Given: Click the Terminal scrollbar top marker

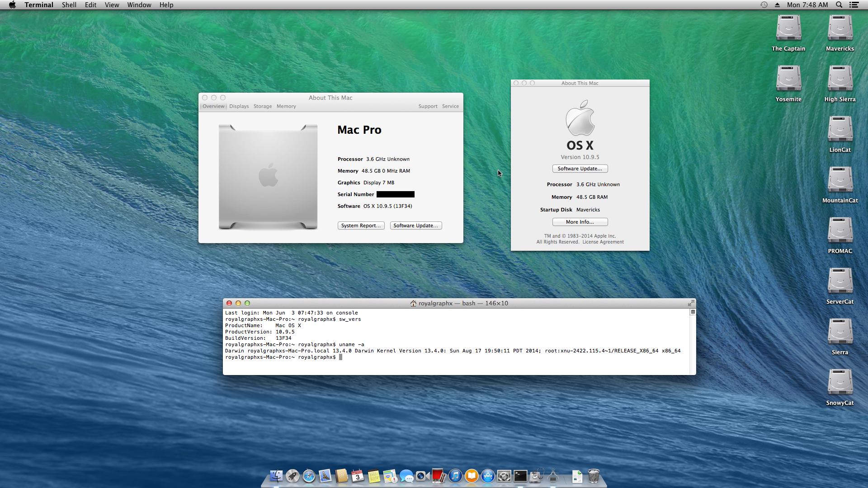Looking at the screenshot, I should click(x=693, y=312).
